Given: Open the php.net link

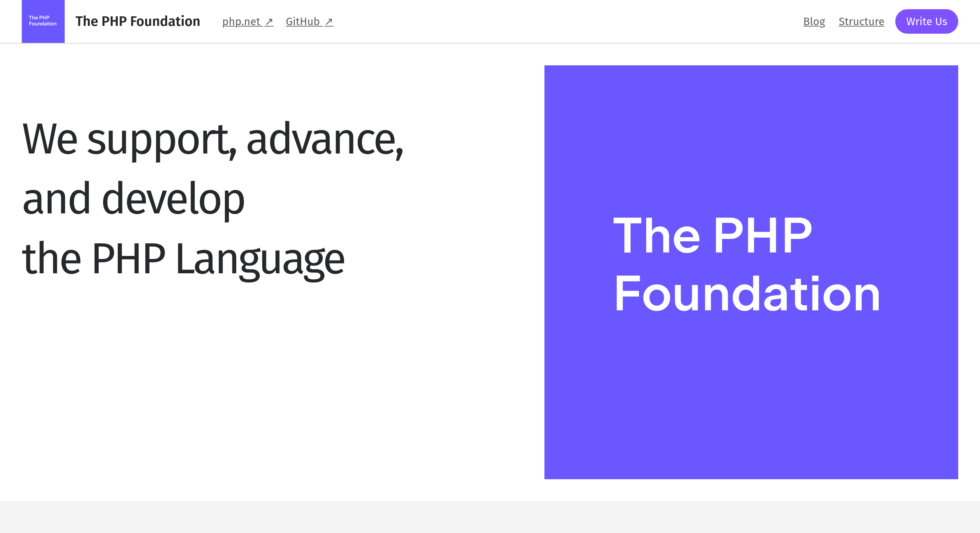Looking at the screenshot, I should (x=241, y=22).
